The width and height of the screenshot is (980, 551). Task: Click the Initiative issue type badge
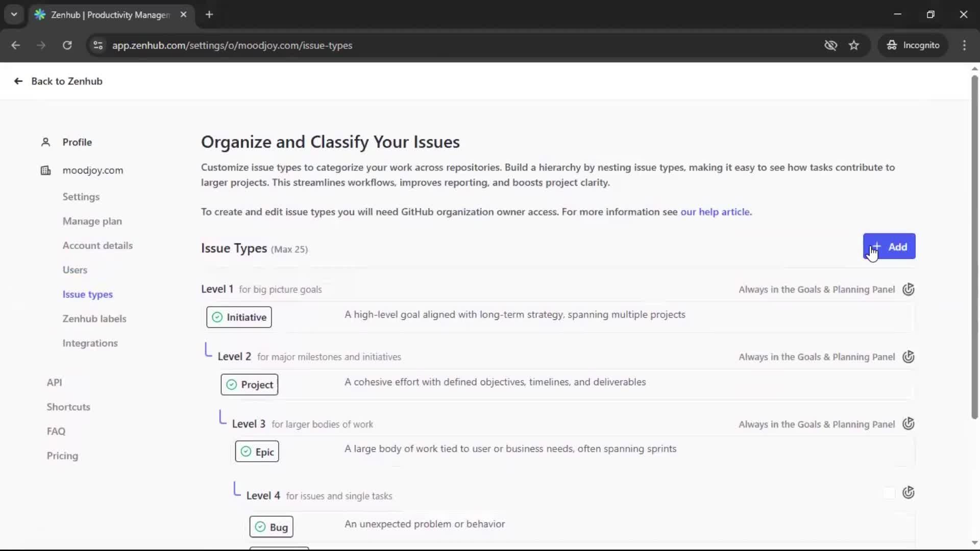pos(239,317)
